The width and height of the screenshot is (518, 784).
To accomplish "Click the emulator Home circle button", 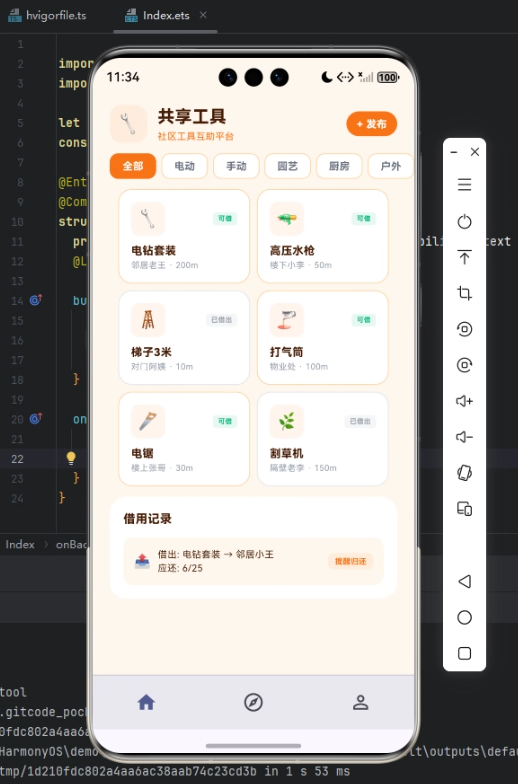I will 464,618.
